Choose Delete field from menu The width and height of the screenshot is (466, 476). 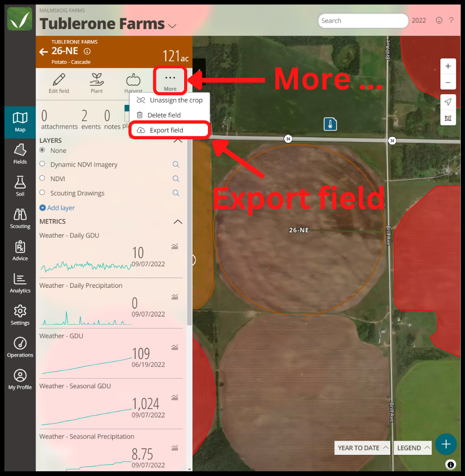[170, 115]
